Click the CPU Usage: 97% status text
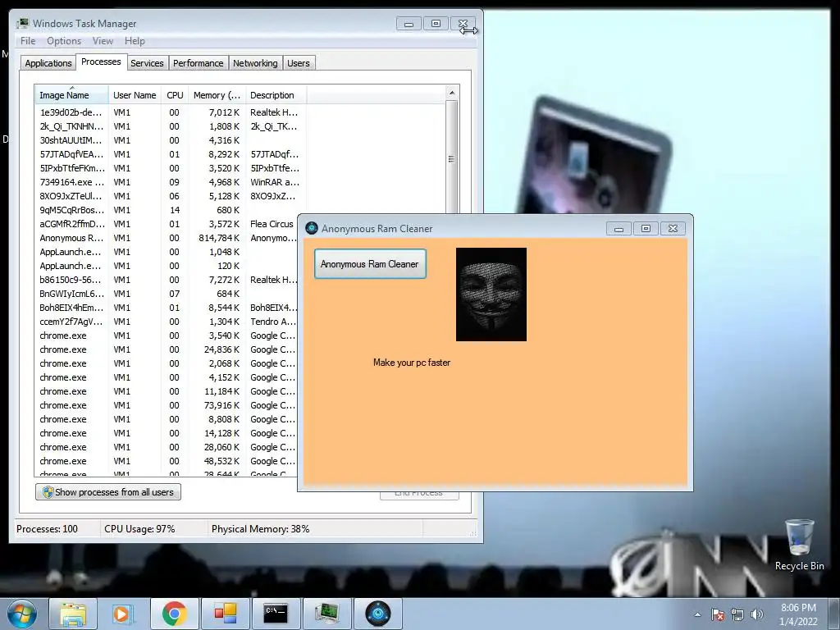 point(139,529)
